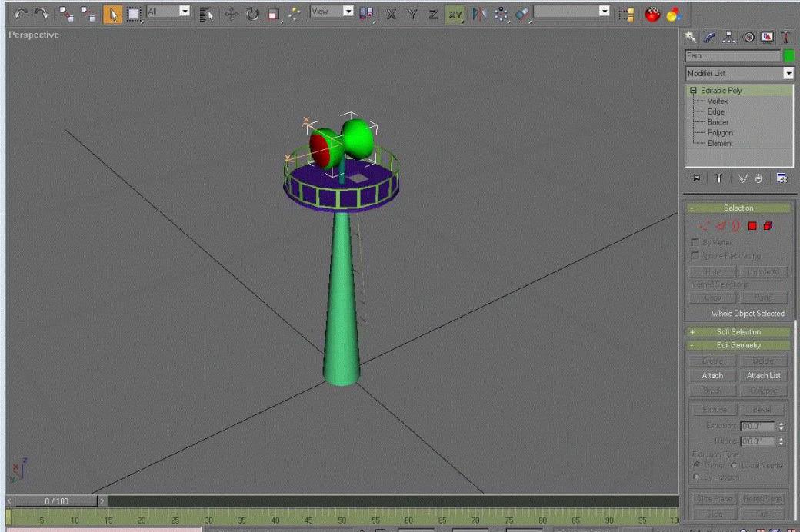Click the Select and Manipulate icon
Image resolution: width=800 pixels, height=532 pixels.
pos(295,14)
